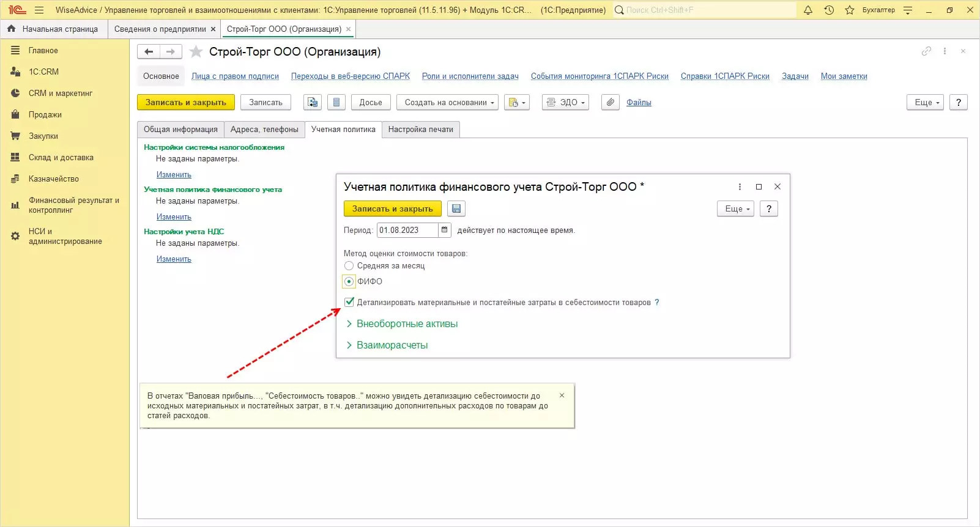Switch to Настройка печати tab

pos(421,130)
